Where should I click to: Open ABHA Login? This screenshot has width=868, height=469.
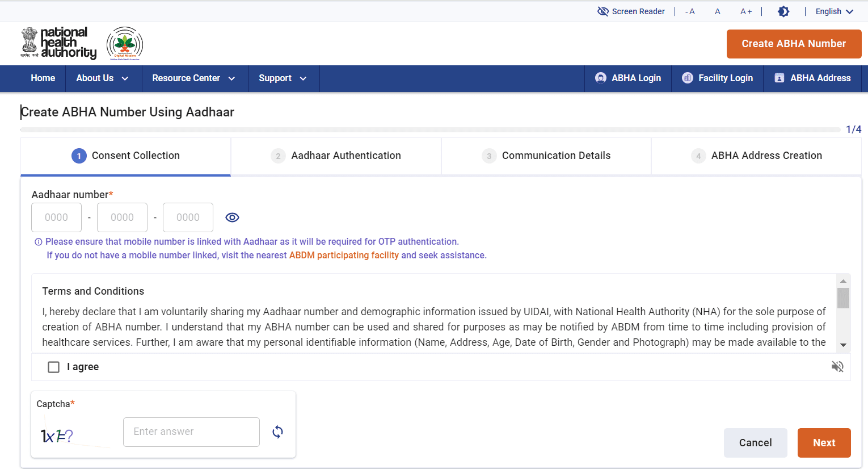point(627,78)
